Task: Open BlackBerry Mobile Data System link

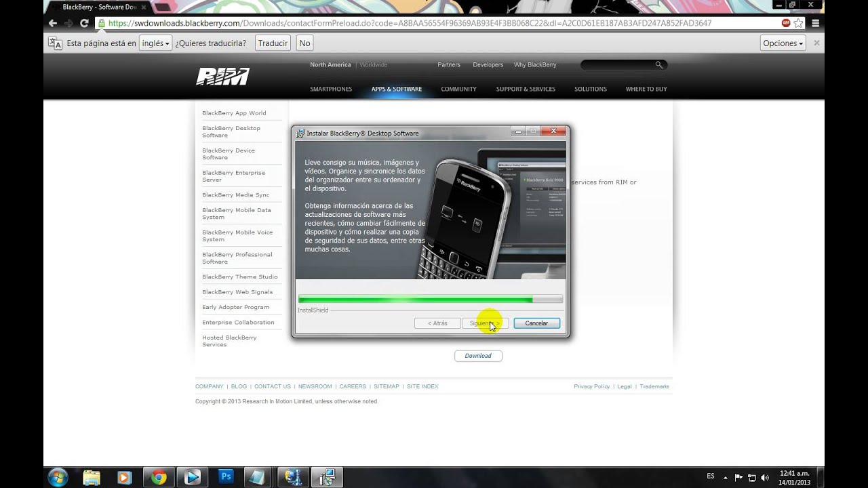Action: coord(237,213)
